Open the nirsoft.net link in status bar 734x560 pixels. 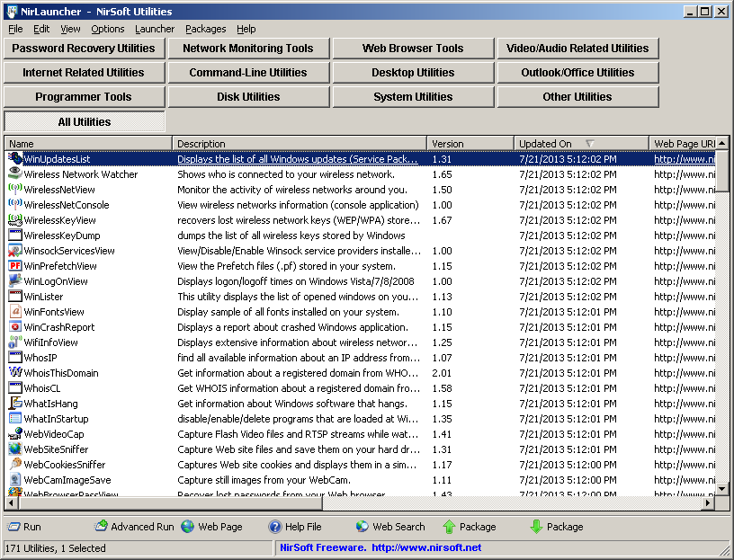[426, 547]
